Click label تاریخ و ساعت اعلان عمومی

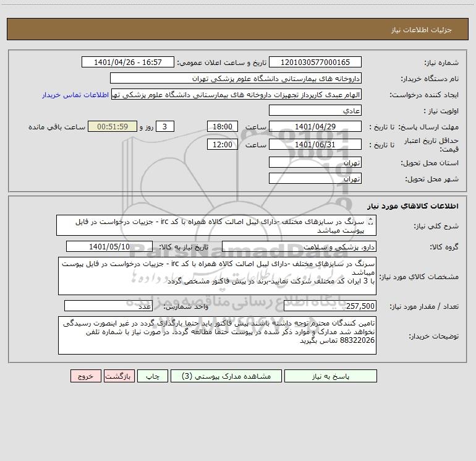pos(222,62)
